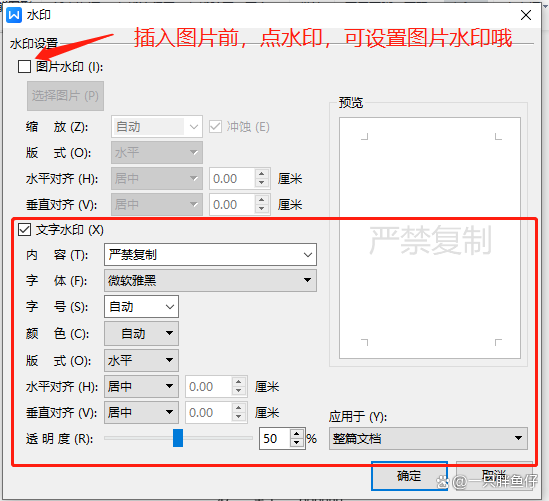This screenshot has width=549, height=501.
Task: Open text watermark 版式 dropdown
Action: pos(141,360)
